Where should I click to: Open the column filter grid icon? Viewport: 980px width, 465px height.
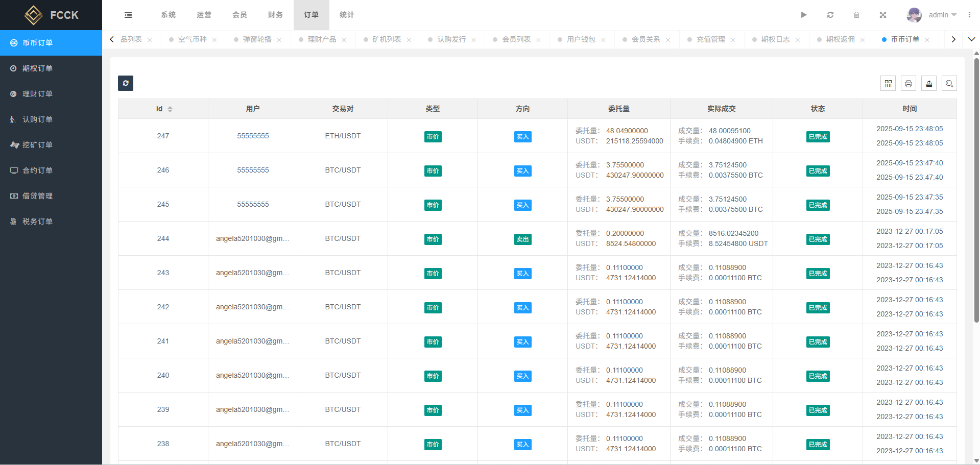[x=888, y=84]
